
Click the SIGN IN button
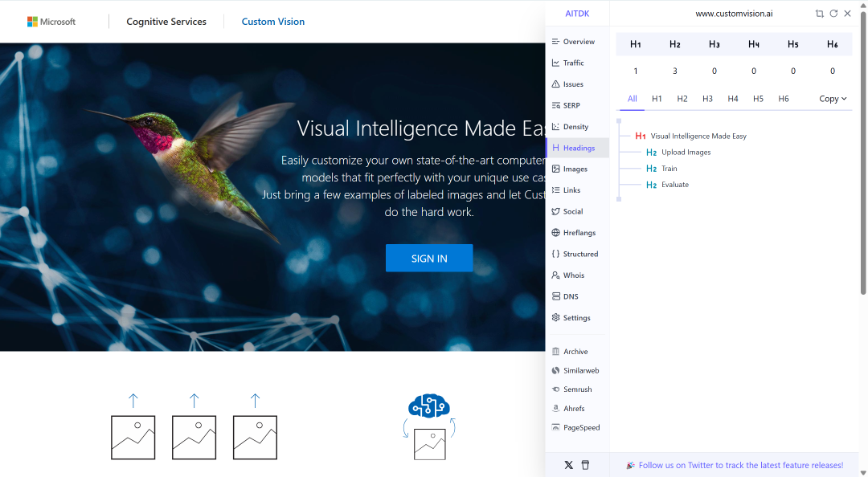coord(429,258)
